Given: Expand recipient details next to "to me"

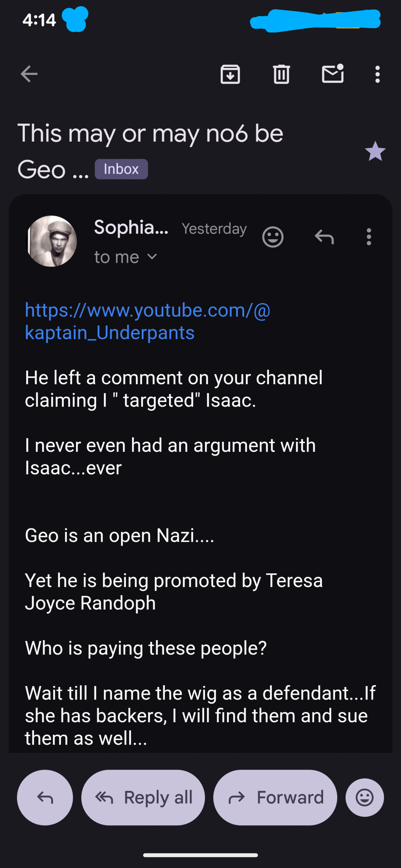Looking at the screenshot, I should pos(153,257).
